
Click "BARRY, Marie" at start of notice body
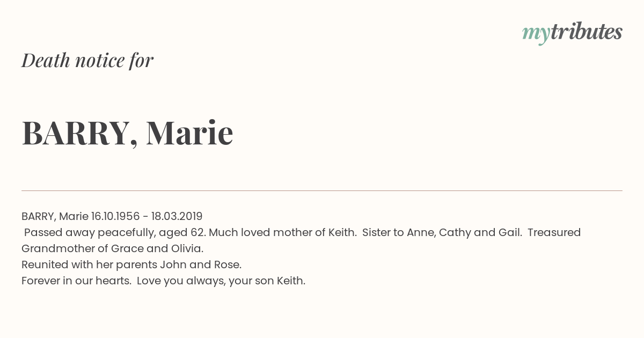click(x=55, y=216)
